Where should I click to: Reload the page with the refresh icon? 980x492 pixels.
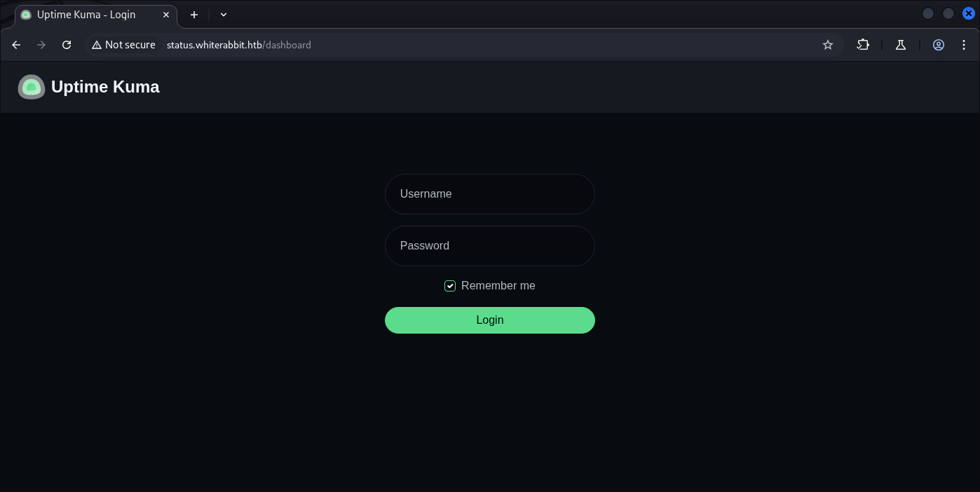coord(67,45)
